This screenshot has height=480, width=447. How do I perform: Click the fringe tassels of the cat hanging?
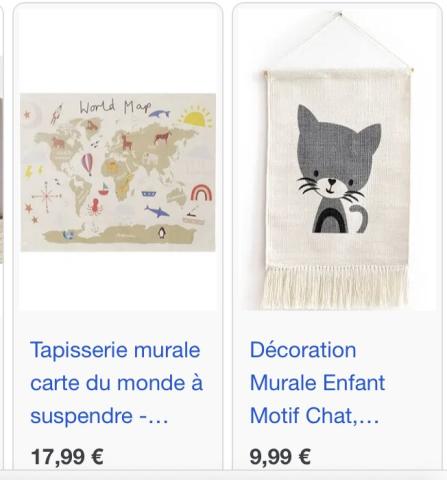coord(335,287)
